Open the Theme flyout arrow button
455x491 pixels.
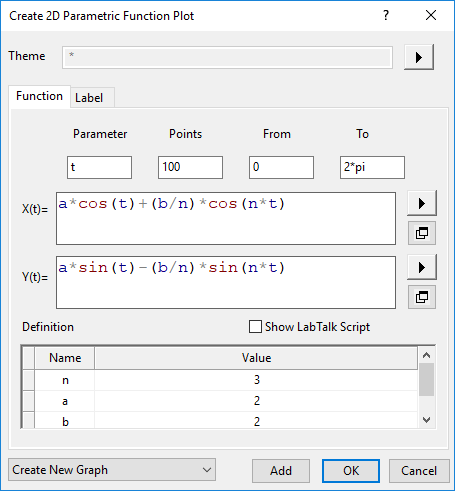pyautogui.click(x=419, y=57)
